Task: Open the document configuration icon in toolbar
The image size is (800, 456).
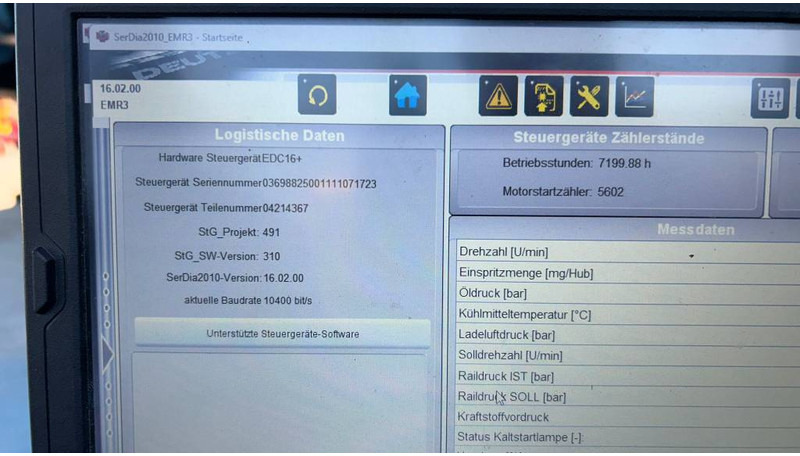Action: (543, 97)
